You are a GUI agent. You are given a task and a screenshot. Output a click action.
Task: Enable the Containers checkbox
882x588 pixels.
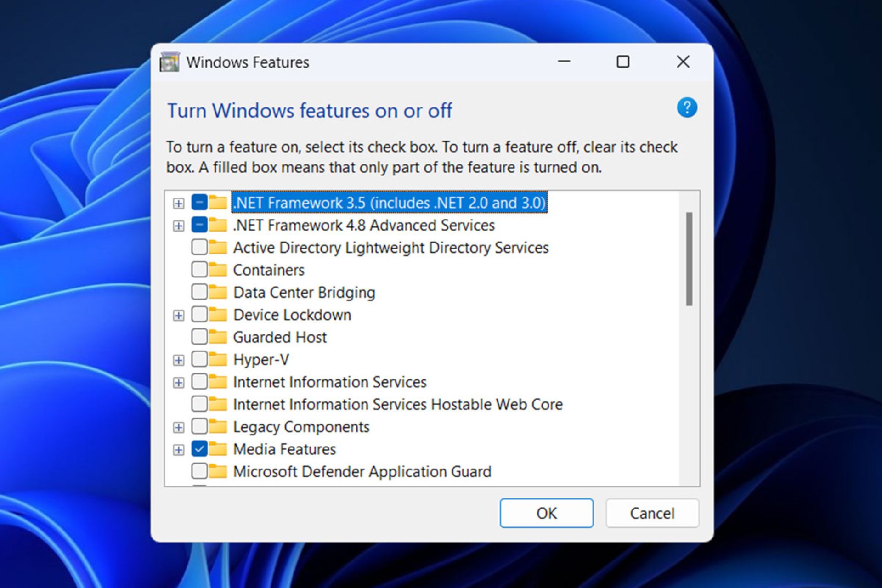pyautogui.click(x=199, y=270)
